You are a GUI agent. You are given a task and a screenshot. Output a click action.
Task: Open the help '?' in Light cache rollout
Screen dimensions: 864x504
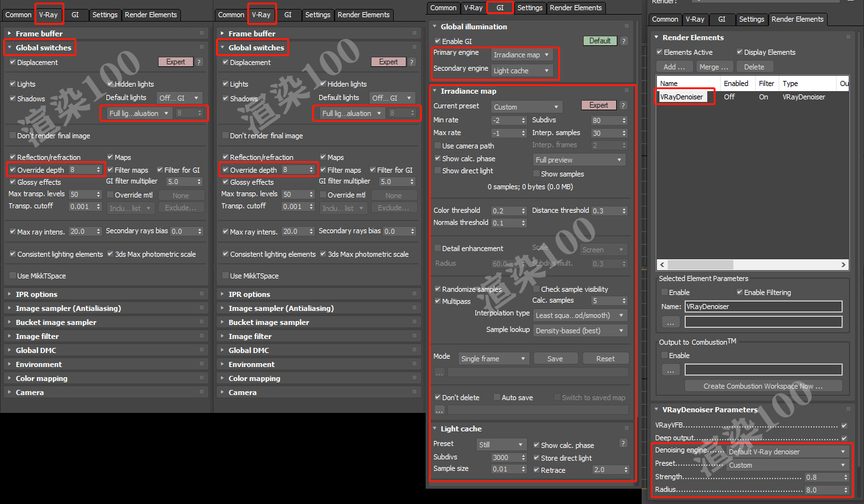point(623,443)
